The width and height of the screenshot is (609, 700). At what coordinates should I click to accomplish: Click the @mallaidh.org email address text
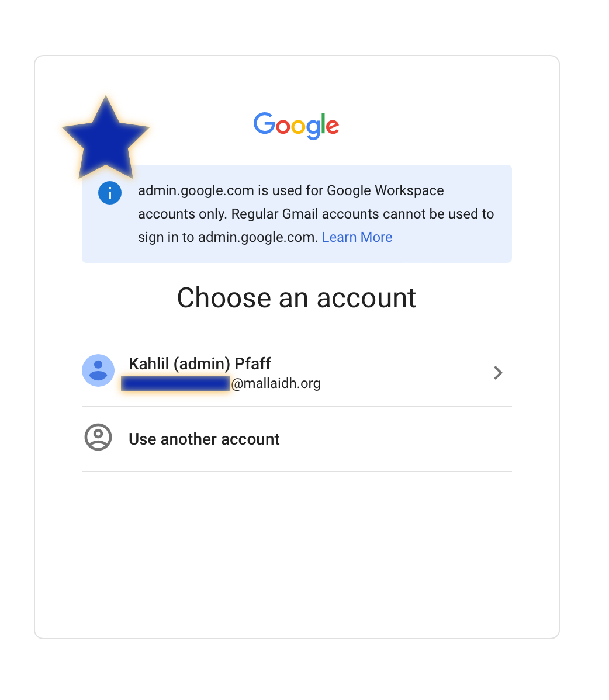(x=275, y=383)
